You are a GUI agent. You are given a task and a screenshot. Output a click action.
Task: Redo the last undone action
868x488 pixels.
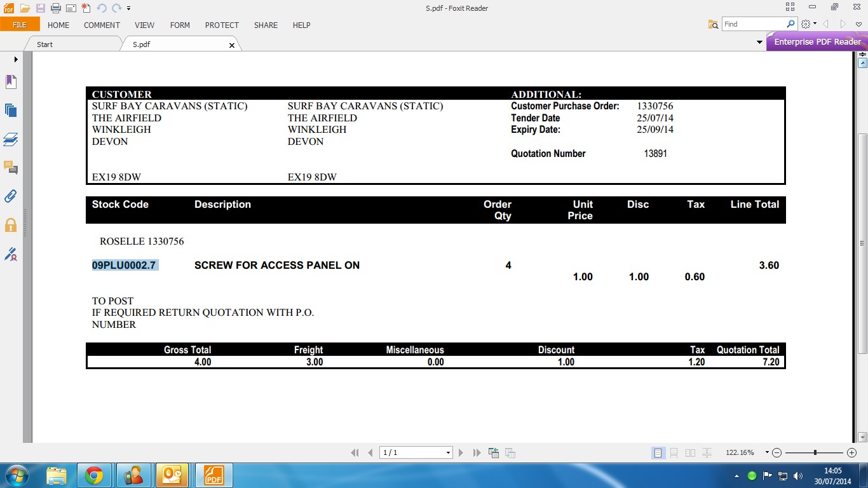(117, 8)
